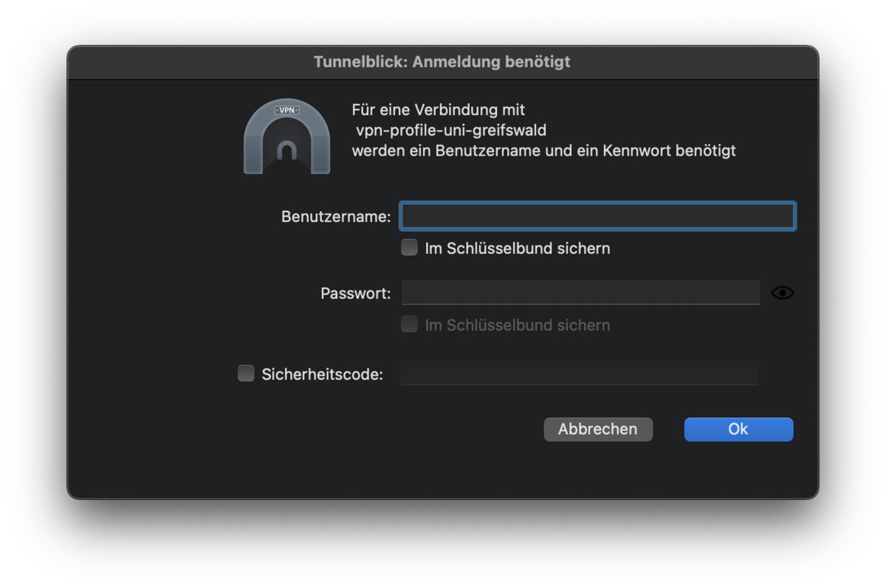Enable the Sicherheitscode checkbox
This screenshot has height=588, width=886.
[x=246, y=374]
